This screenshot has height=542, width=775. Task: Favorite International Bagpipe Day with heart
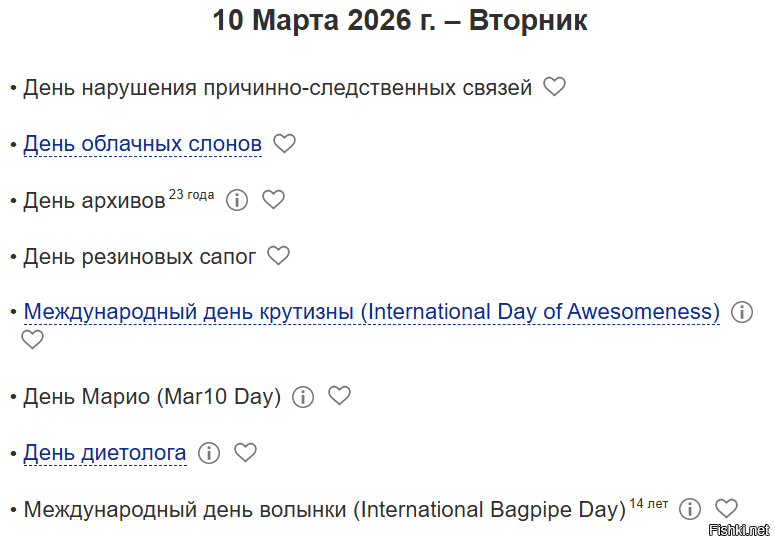point(727,509)
